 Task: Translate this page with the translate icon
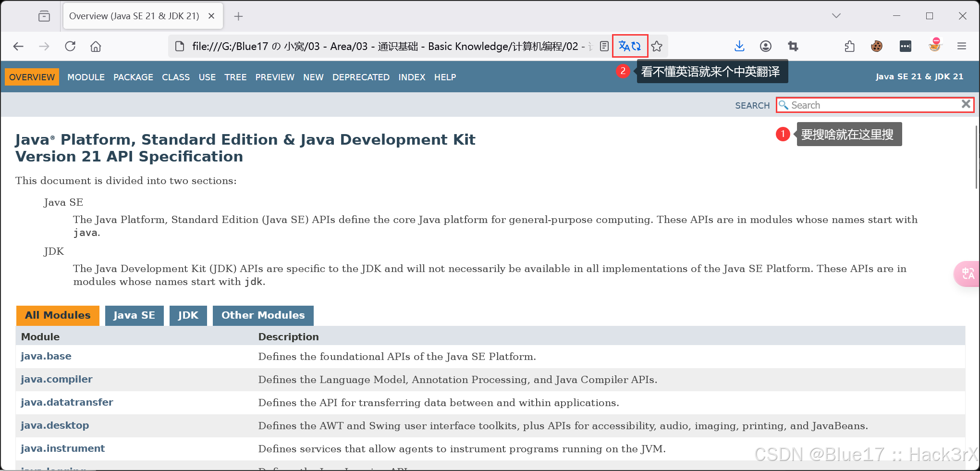[630, 46]
